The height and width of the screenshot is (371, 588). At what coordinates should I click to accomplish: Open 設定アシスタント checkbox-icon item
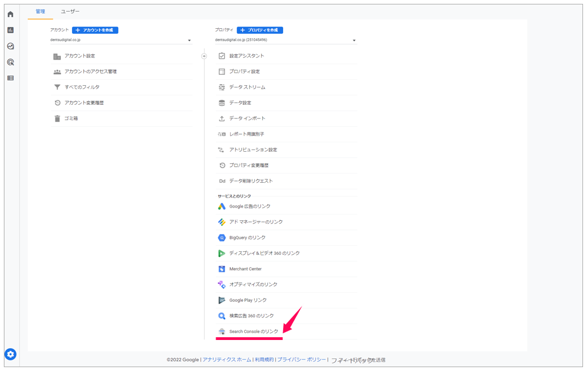click(247, 56)
